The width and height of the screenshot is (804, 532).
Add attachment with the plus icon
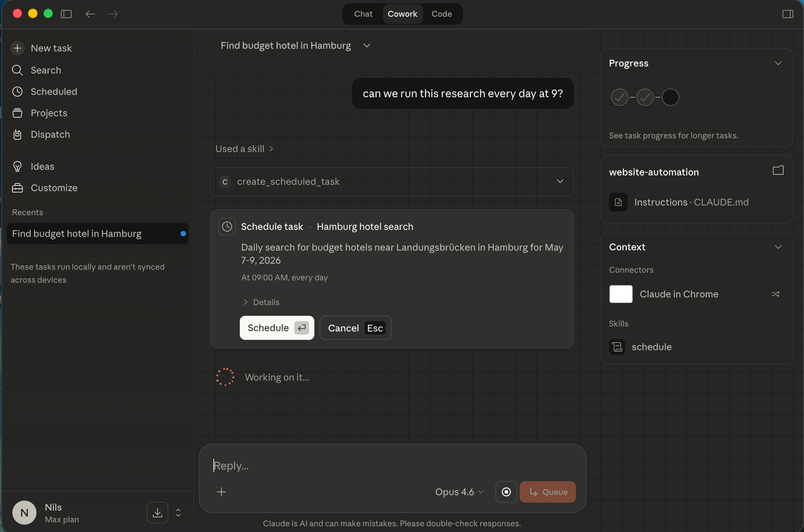[221, 492]
